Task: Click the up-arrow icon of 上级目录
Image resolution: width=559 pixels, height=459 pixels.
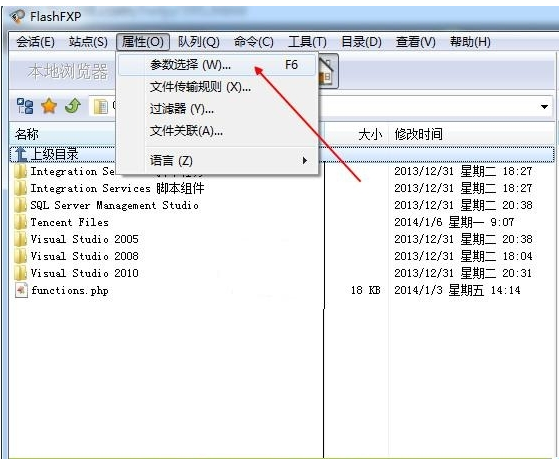Action: click(x=21, y=154)
